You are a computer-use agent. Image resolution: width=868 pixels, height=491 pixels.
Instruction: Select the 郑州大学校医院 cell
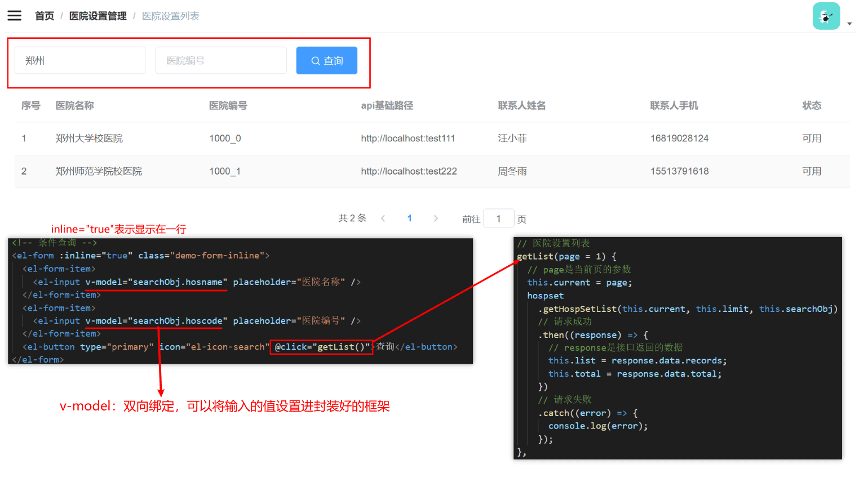(x=89, y=139)
